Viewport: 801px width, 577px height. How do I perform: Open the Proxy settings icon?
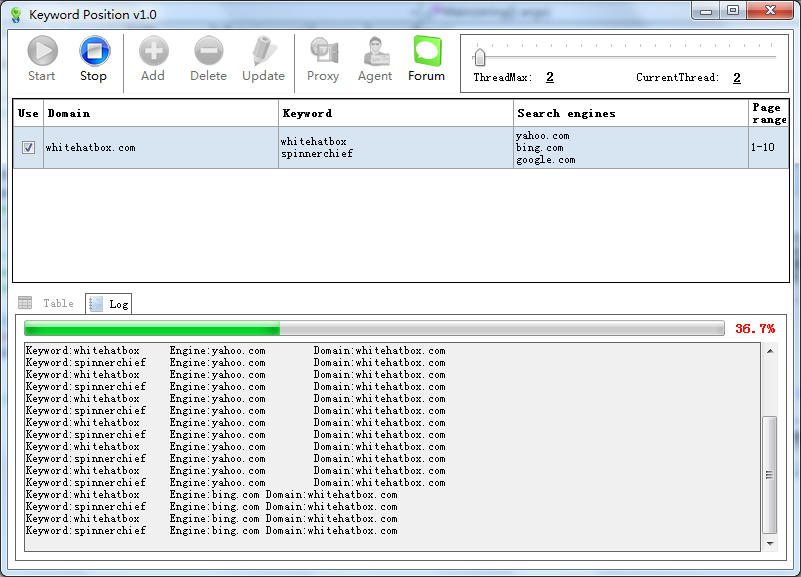click(x=323, y=52)
